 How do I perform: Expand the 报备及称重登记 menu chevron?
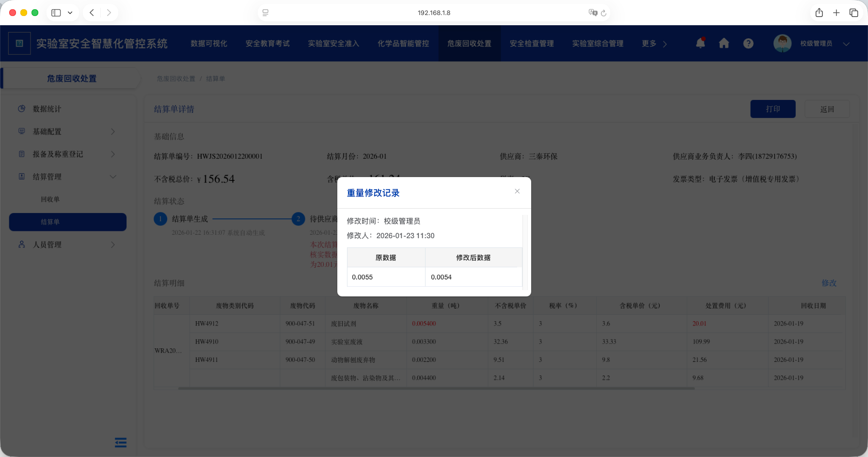(x=113, y=154)
